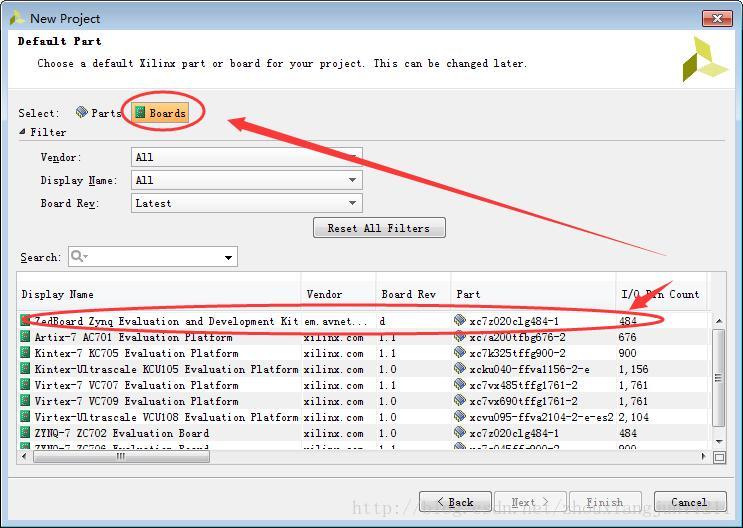Click the search magnifier icon

(x=77, y=256)
